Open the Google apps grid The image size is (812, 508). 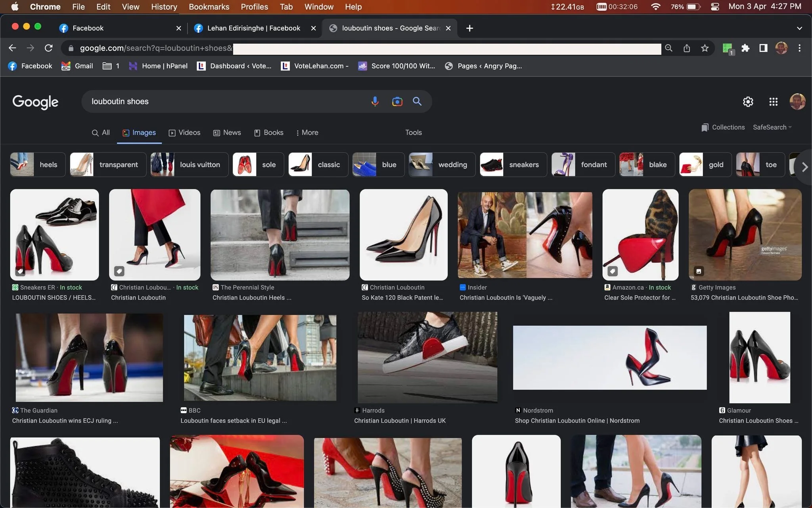click(773, 102)
